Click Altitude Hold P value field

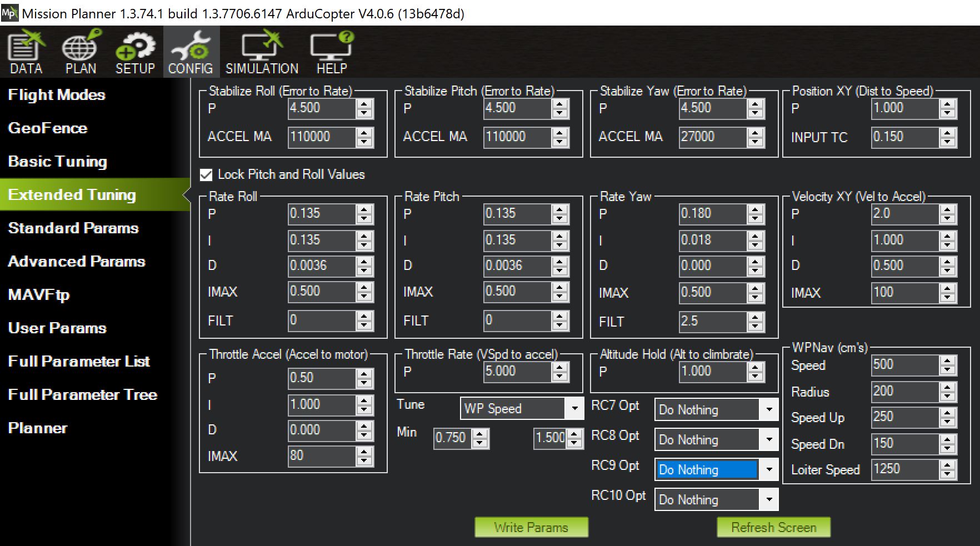pyautogui.click(x=713, y=371)
